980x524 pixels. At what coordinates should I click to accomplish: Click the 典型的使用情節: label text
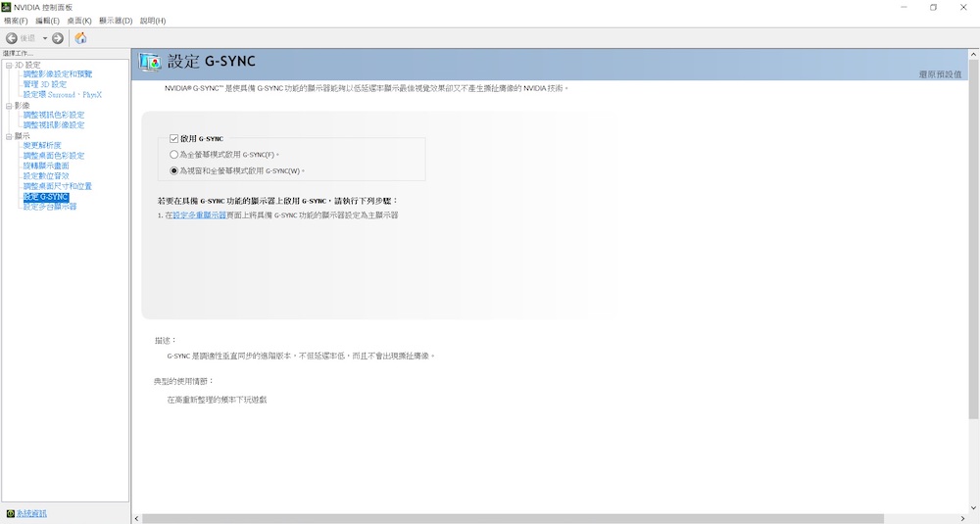[184, 381]
